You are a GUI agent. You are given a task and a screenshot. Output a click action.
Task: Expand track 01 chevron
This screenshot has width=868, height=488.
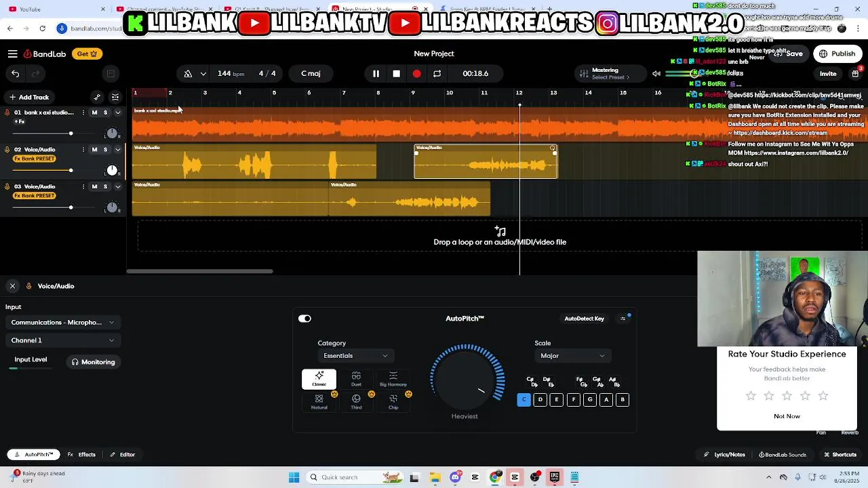[118, 113]
